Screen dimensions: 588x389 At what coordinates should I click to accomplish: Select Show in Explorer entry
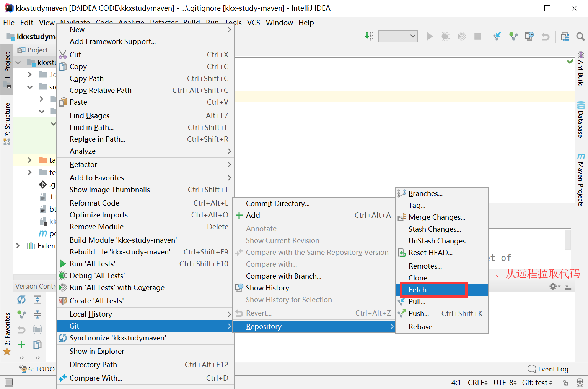(x=145, y=351)
